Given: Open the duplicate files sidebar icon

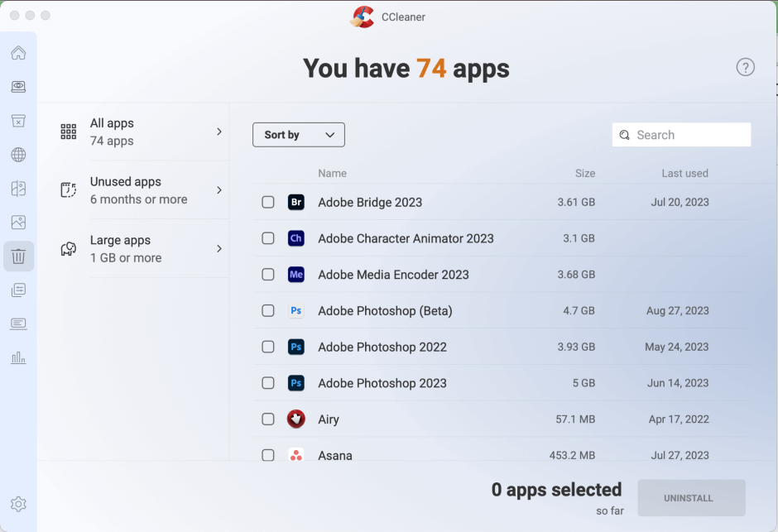Looking at the screenshot, I should pyautogui.click(x=18, y=189).
